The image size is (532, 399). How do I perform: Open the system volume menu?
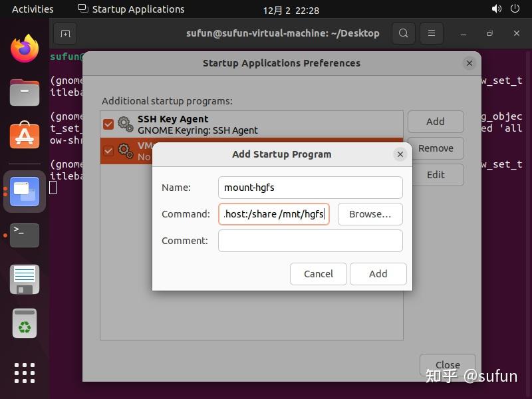tap(497, 9)
